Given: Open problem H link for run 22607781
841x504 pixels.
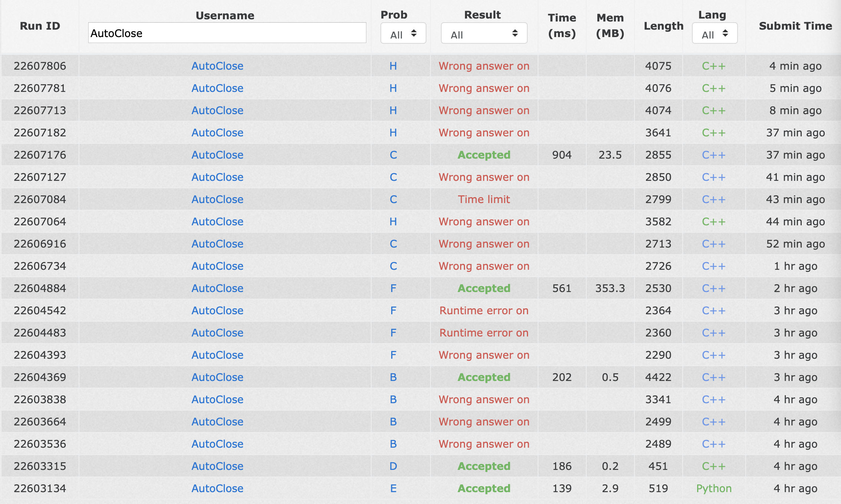Looking at the screenshot, I should pyautogui.click(x=393, y=88).
